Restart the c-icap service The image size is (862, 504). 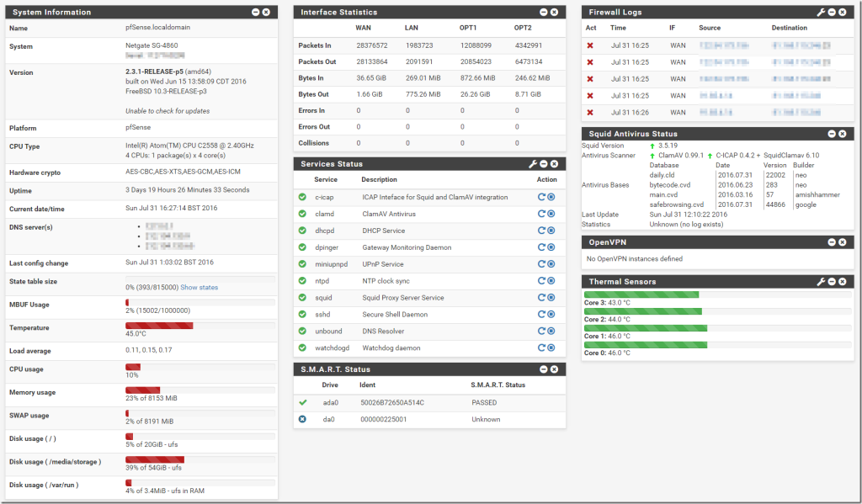coord(541,197)
